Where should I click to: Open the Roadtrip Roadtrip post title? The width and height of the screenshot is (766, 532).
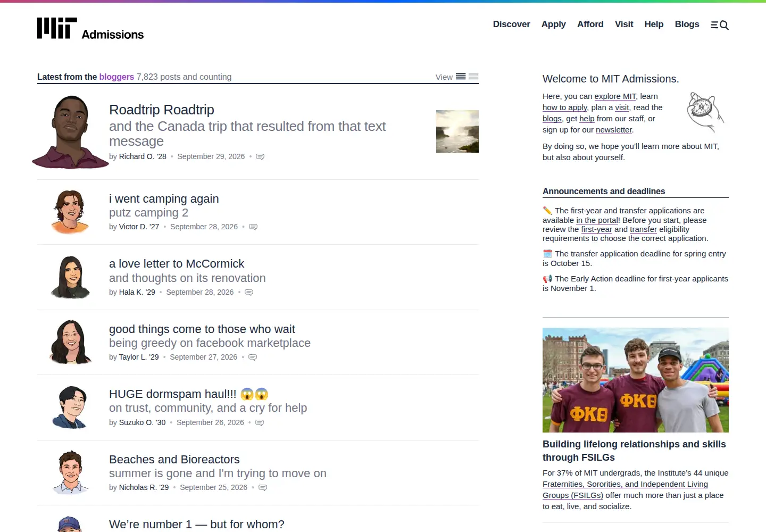pyautogui.click(x=162, y=110)
